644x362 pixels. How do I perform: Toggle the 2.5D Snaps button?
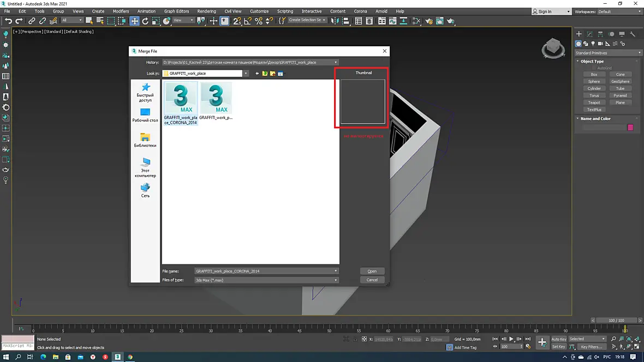pyautogui.click(x=237, y=21)
